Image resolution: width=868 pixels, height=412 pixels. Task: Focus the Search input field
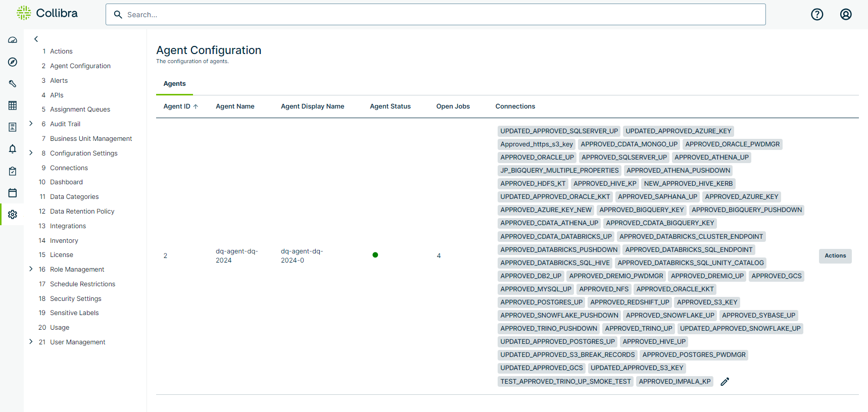pos(435,15)
